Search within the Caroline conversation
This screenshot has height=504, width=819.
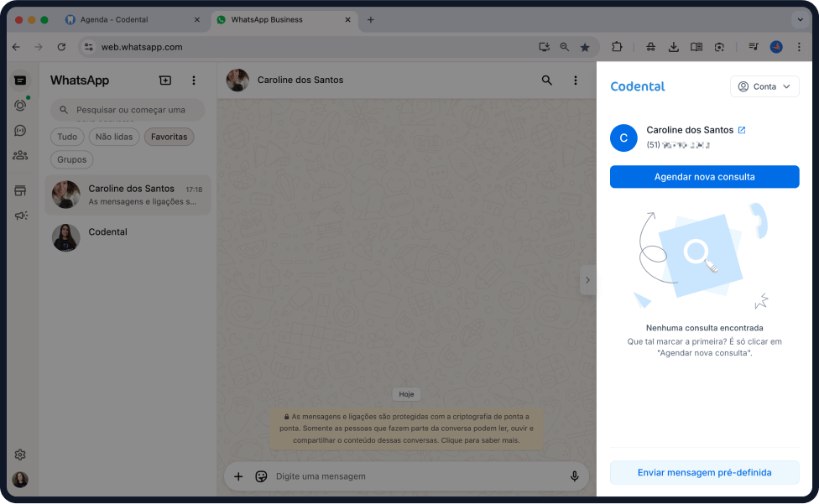pyautogui.click(x=547, y=81)
